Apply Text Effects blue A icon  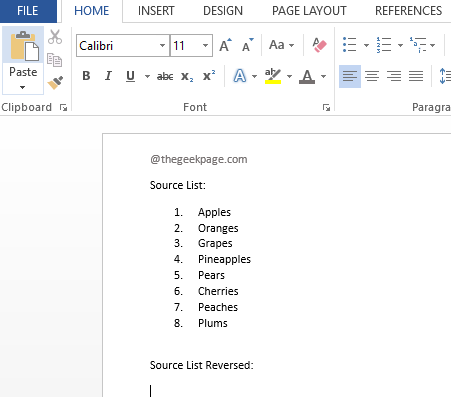(x=240, y=76)
